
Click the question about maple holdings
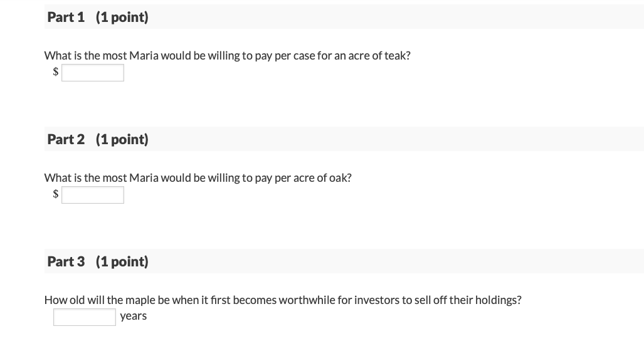pos(283,300)
